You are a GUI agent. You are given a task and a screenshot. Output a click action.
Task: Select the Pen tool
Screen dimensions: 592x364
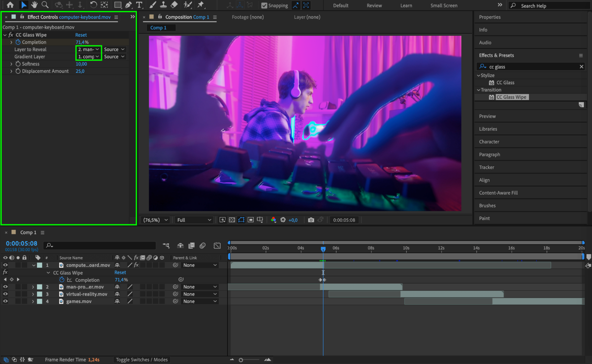click(129, 5)
